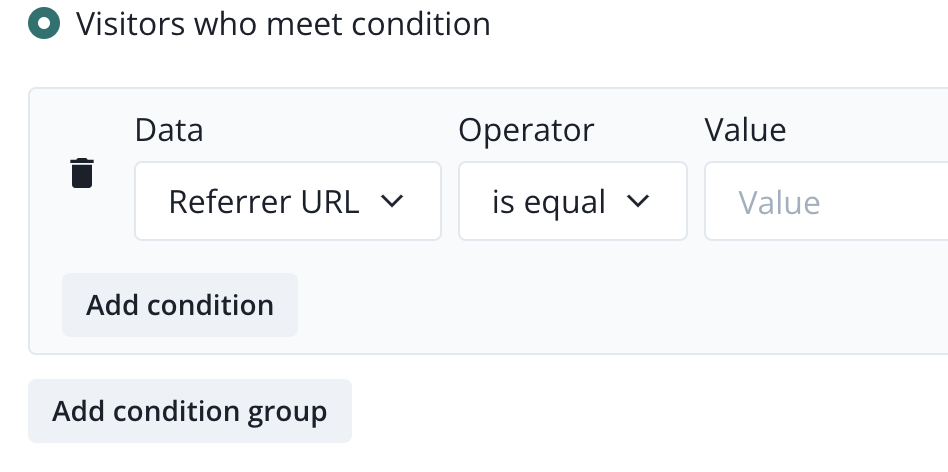
Task: Click the Value column label above the input
Action: (745, 130)
